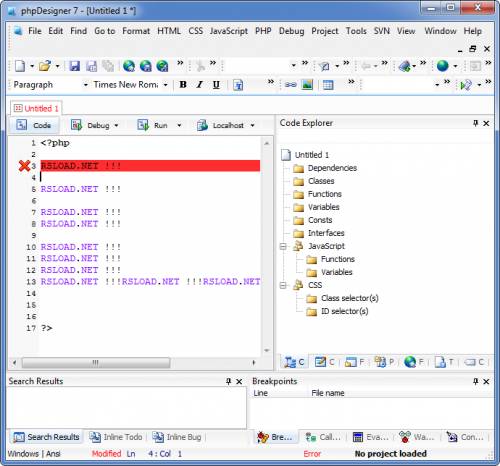
Task: Open the SVN menu
Action: (x=382, y=31)
